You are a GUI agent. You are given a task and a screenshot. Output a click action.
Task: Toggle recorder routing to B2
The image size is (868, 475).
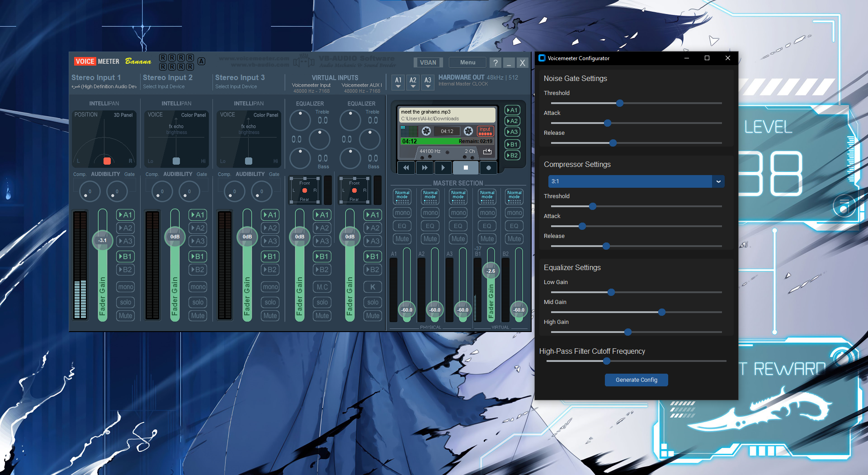click(512, 155)
